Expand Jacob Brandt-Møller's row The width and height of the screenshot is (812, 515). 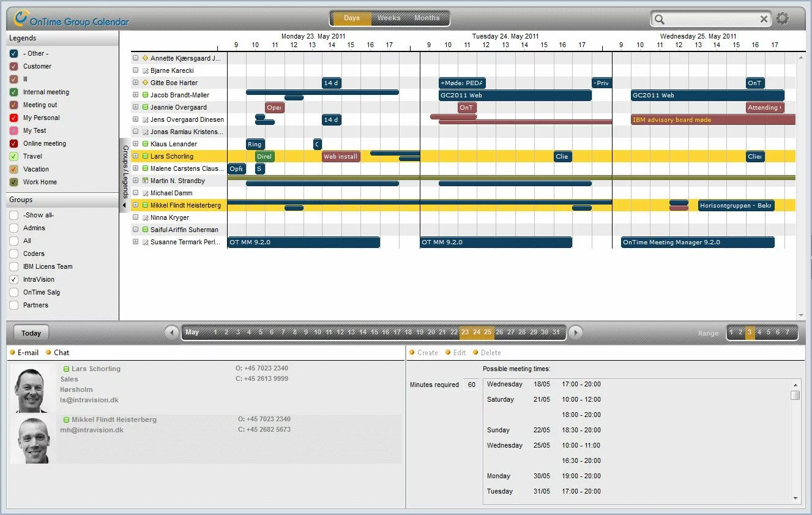tap(136, 95)
